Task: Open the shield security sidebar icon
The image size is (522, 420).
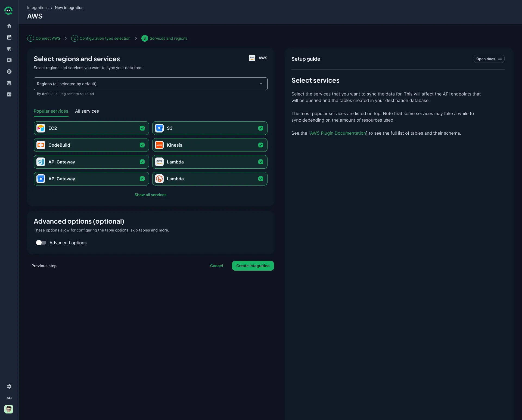Action: click(x=9, y=49)
